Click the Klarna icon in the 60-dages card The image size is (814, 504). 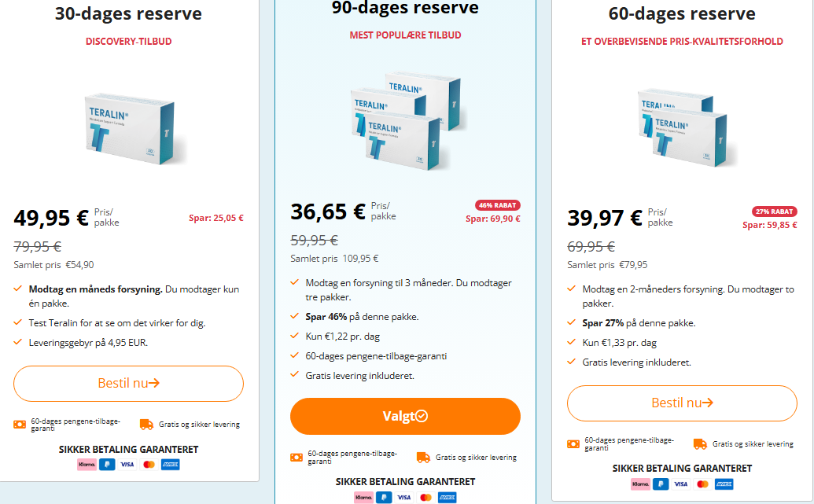pos(640,484)
